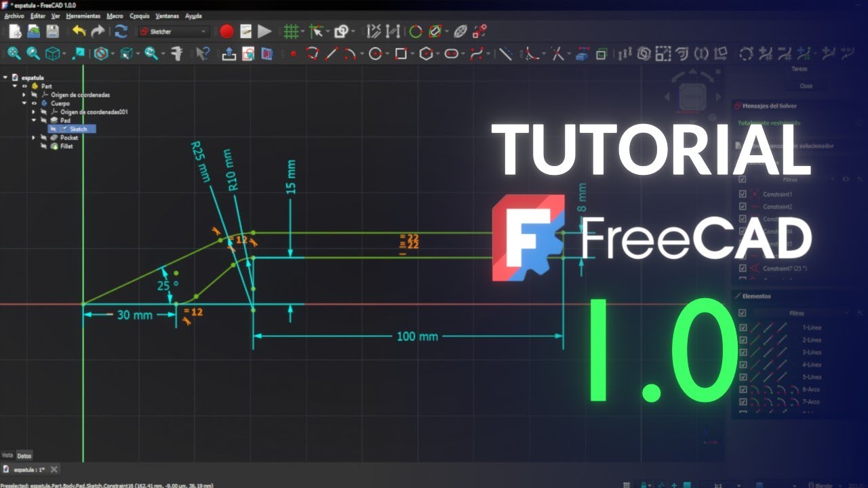
Task: Switch to the Datos tab
Action: point(24,455)
